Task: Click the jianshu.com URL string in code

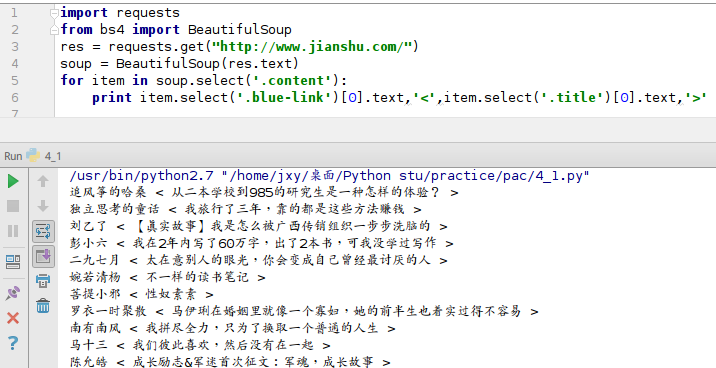Action: [316, 47]
